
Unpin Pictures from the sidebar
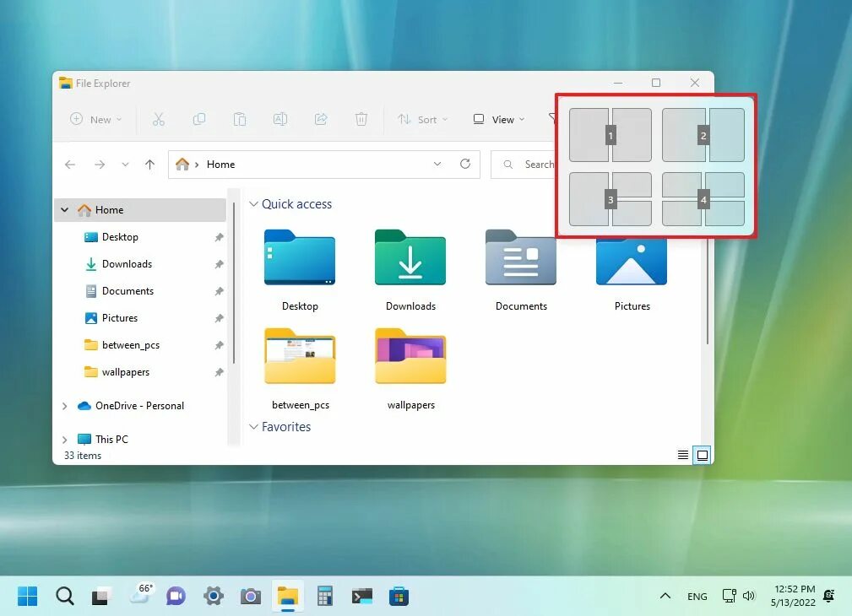click(x=219, y=318)
